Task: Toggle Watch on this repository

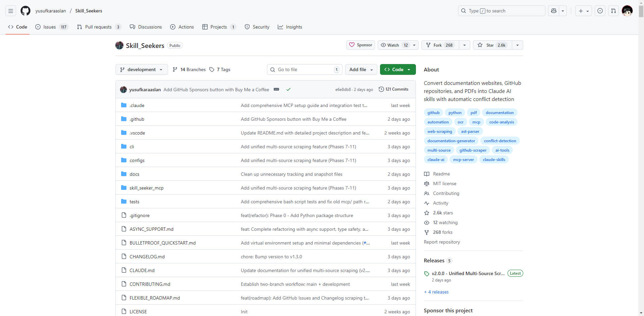Action: [393, 45]
